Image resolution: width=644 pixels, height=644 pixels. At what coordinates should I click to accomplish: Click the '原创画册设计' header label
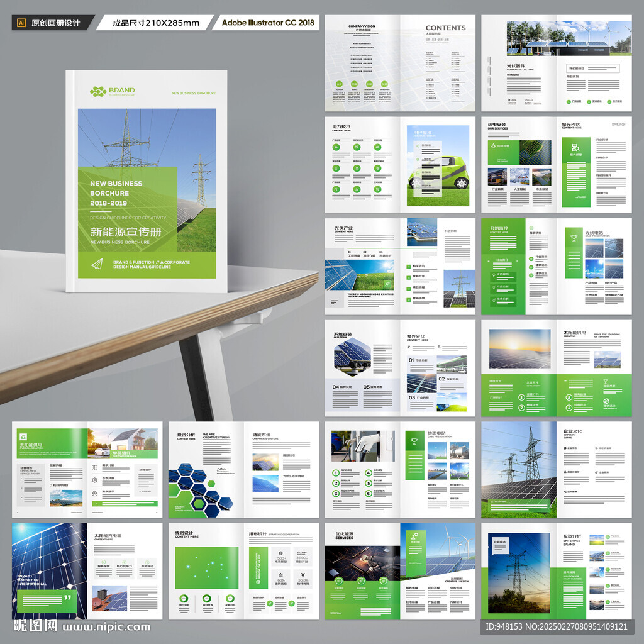(56, 23)
